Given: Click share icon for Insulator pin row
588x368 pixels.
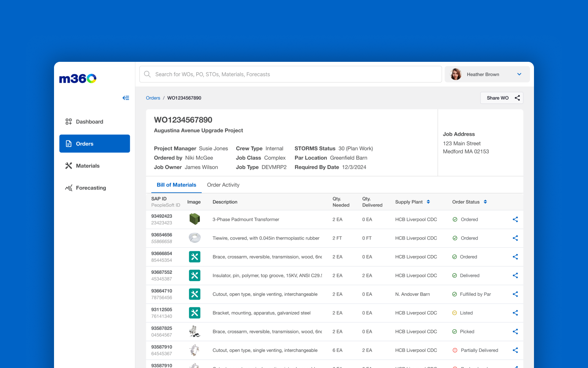Looking at the screenshot, I should (x=515, y=276).
